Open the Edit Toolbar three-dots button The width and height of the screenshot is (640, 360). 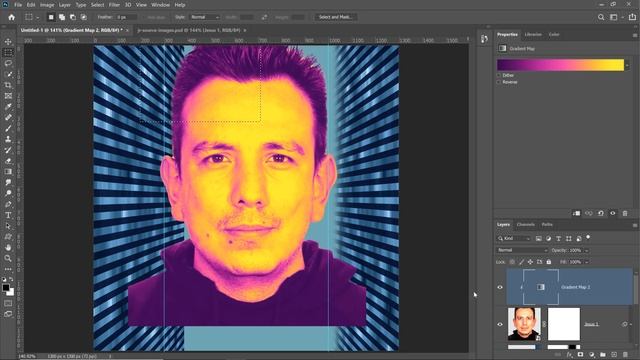click(8, 269)
